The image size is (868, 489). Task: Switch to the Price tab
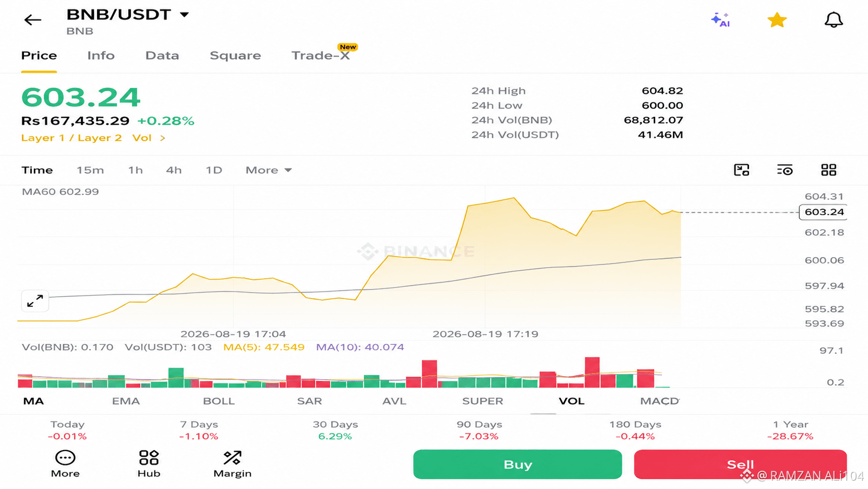point(39,56)
